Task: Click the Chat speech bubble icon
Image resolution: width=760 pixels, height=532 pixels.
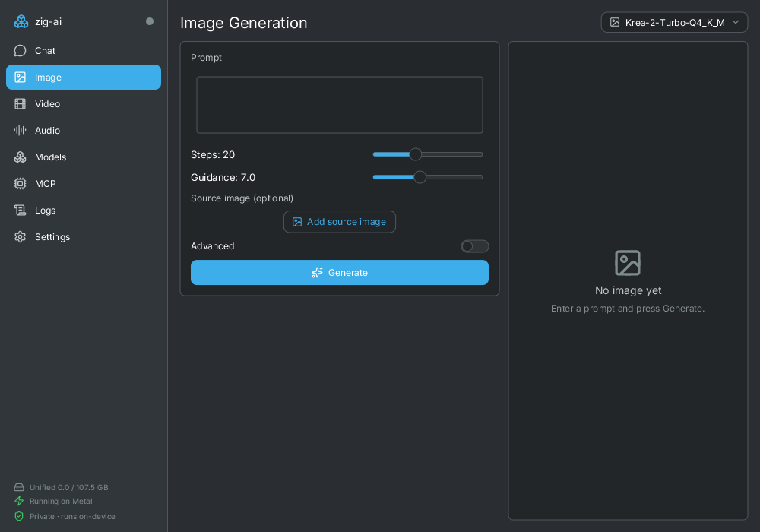Action: [20, 51]
